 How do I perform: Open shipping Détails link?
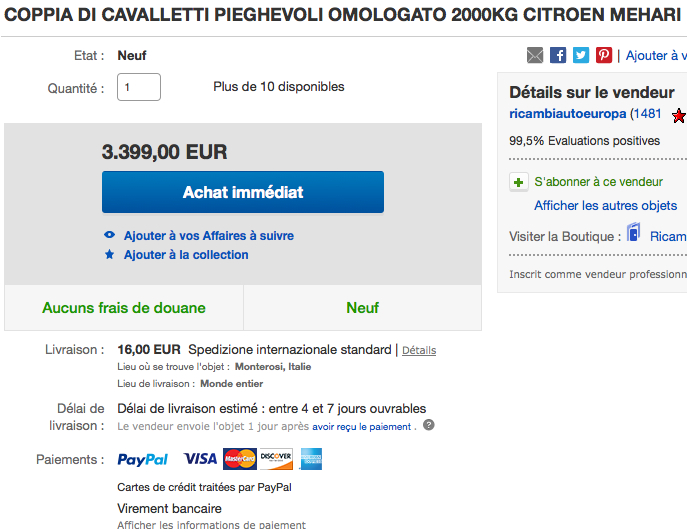pos(419,350)
